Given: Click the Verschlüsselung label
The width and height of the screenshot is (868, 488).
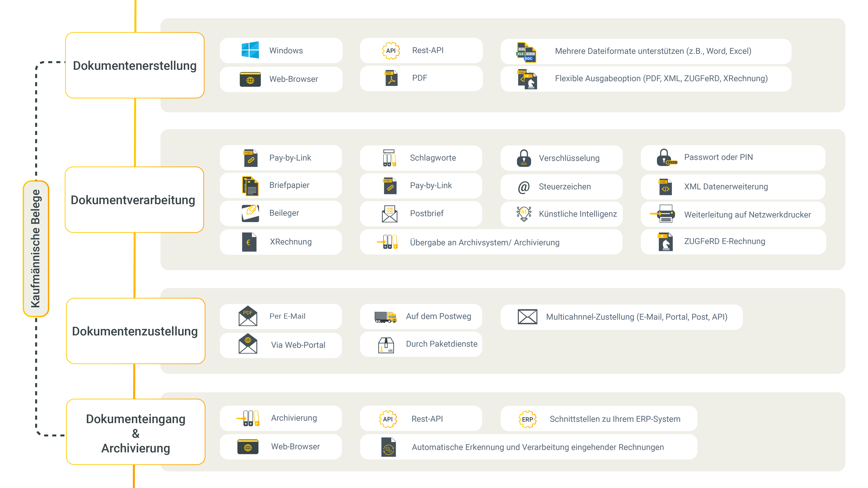Looking at the screenshot, I should (569, 158).
